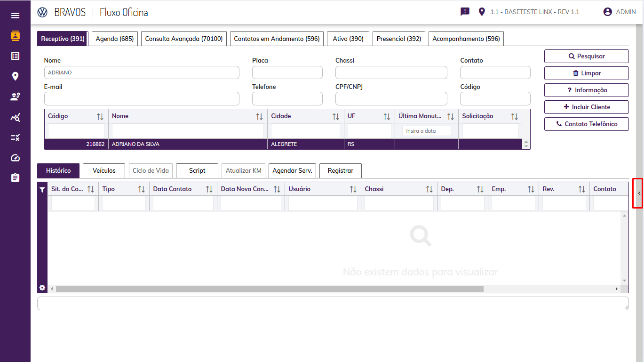
Task: Click the Informação button
Action: 587,90
